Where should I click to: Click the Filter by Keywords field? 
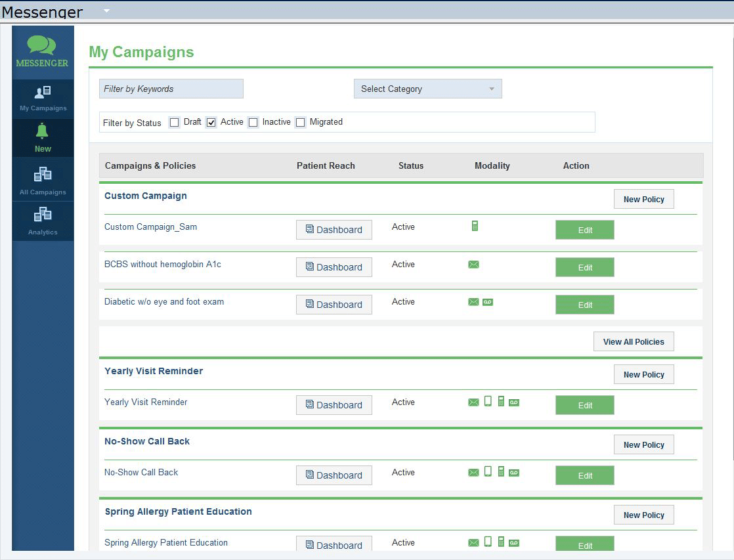pyautogui.click(x=171, y=89)
